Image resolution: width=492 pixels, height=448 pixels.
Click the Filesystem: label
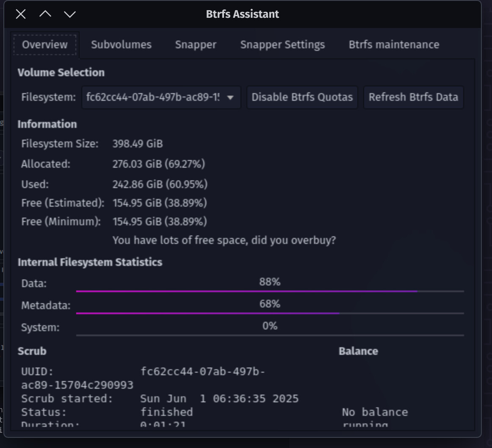[x=48, y=97]
